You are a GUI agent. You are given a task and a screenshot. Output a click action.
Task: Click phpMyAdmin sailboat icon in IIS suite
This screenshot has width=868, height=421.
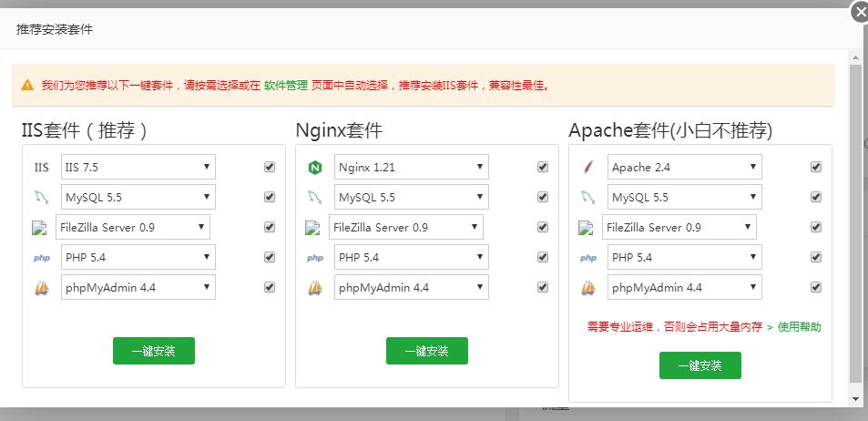click(42, 287)
